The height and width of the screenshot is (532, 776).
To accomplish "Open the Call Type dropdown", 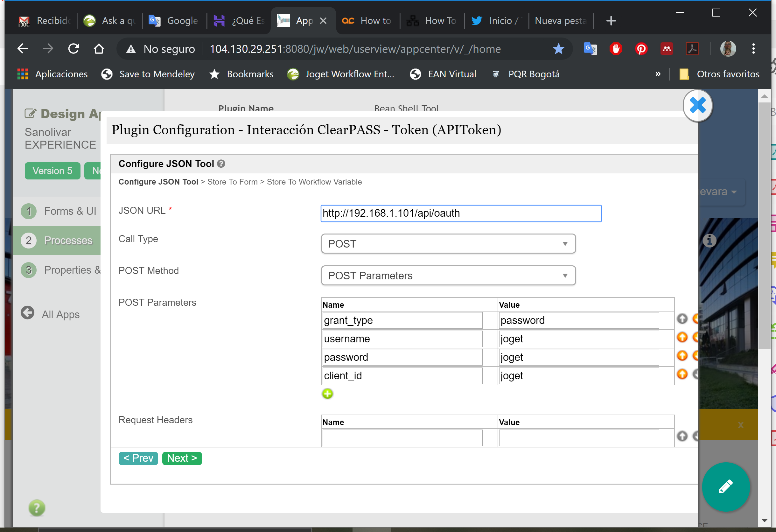I will click(x=448, y=244).
